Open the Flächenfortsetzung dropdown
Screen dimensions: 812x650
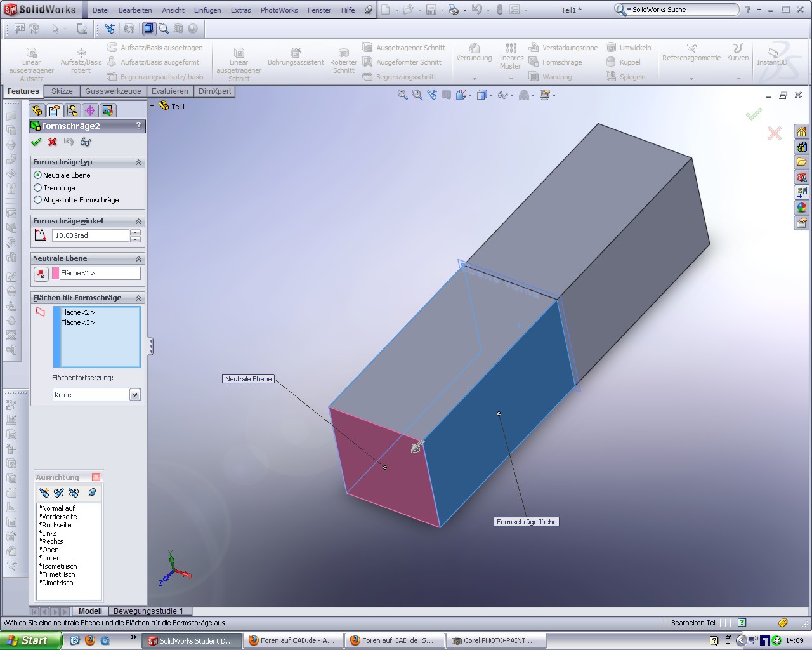(x=134, y=395)
